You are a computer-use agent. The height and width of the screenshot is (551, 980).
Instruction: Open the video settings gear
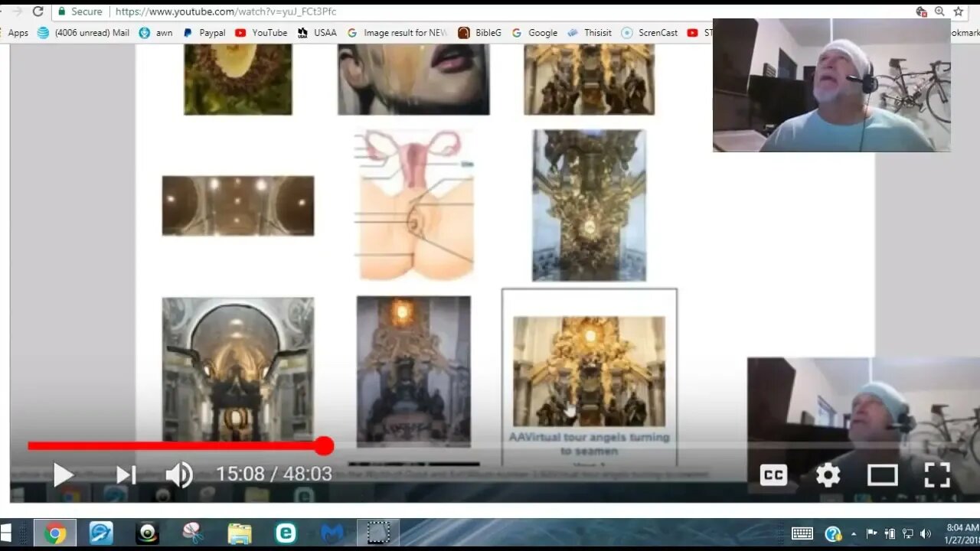point(828,475)
